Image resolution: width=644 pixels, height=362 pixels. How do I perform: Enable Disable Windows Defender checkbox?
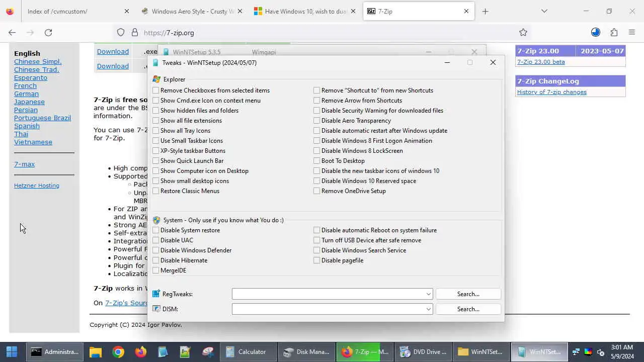(156, 250)
